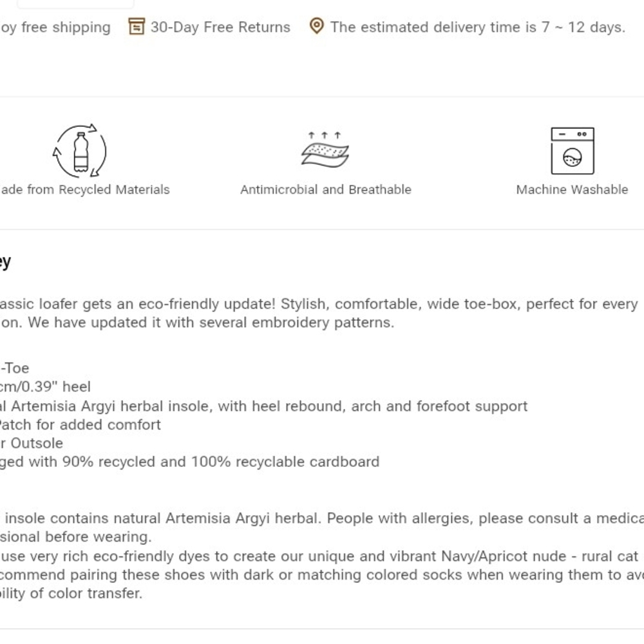
Task: Click the 100% recyclable cardboard line
Action: (190, 462)
